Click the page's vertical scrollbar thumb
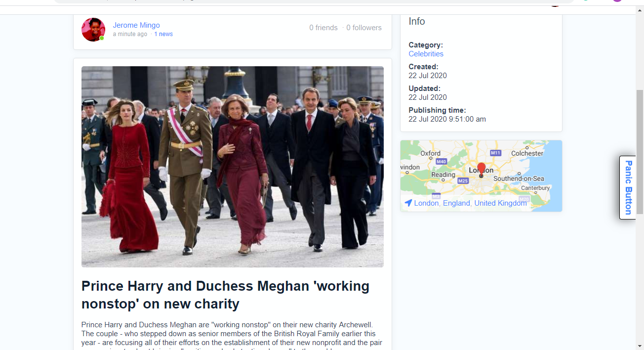 click(640, 152)
